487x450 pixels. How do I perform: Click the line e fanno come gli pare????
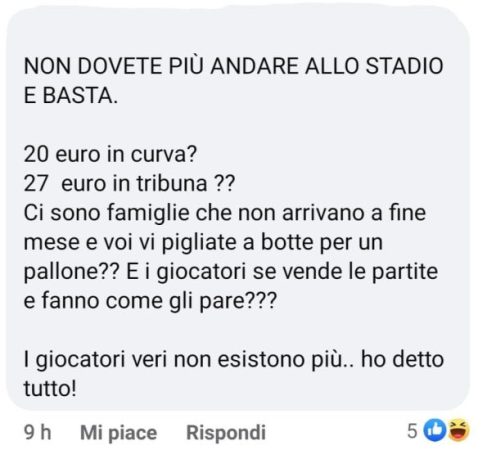[150, 301]
